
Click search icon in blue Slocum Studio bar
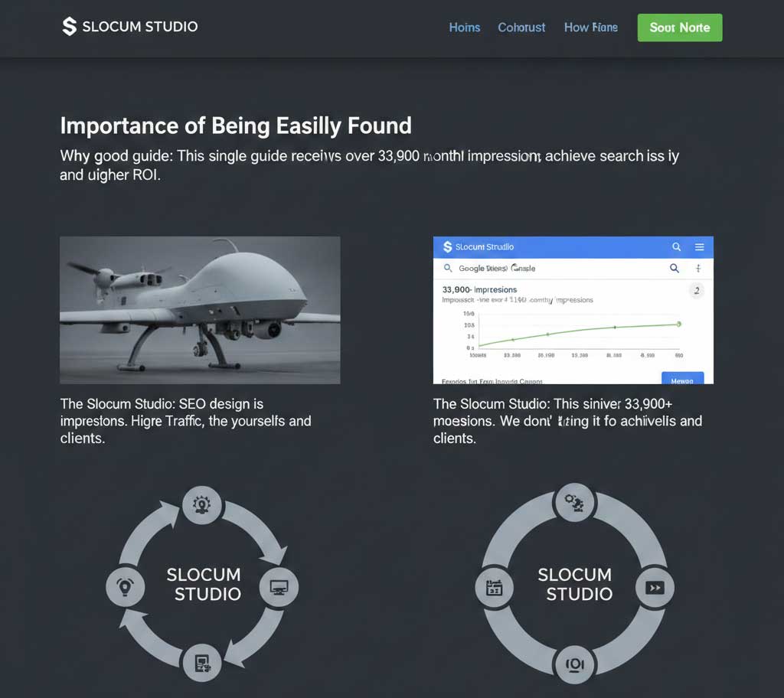point(677,246)
